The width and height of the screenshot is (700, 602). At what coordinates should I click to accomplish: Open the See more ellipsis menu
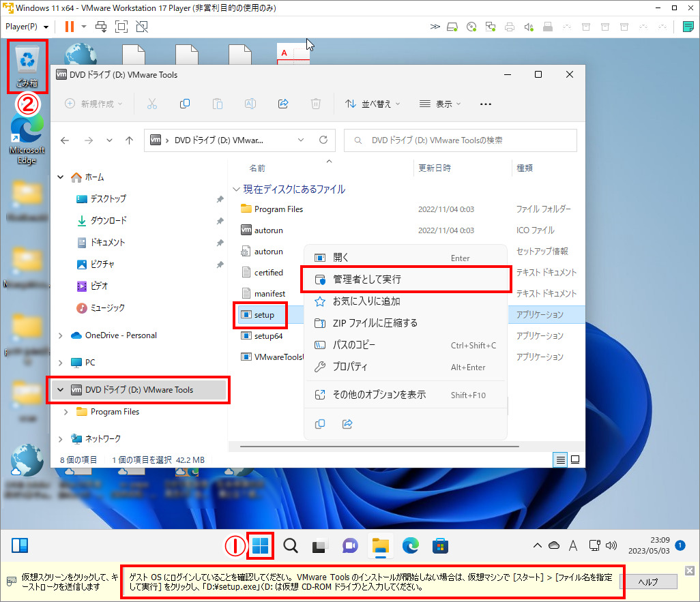tap(486, 104)
